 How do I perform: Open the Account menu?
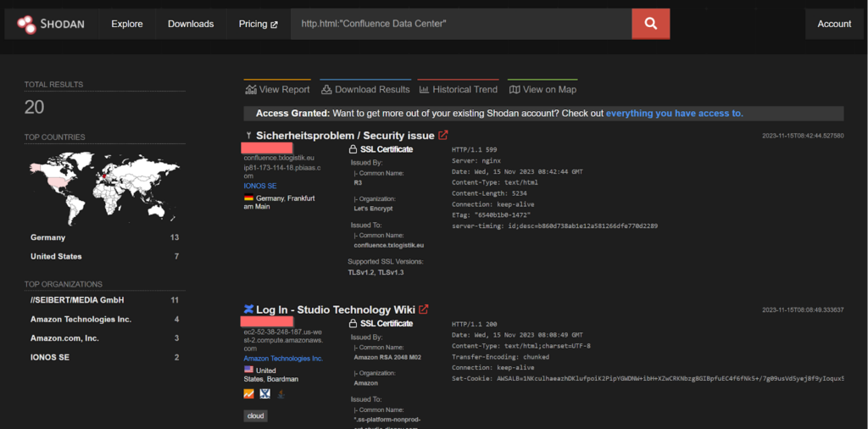[834, 24]
